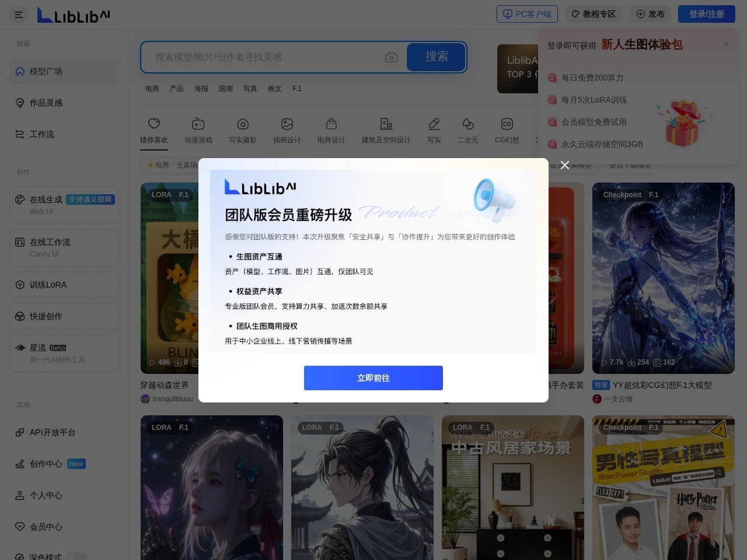Click the 立即前往 button in the dialog
Viewport: 747px width, 560px height.
click(373, 378)
